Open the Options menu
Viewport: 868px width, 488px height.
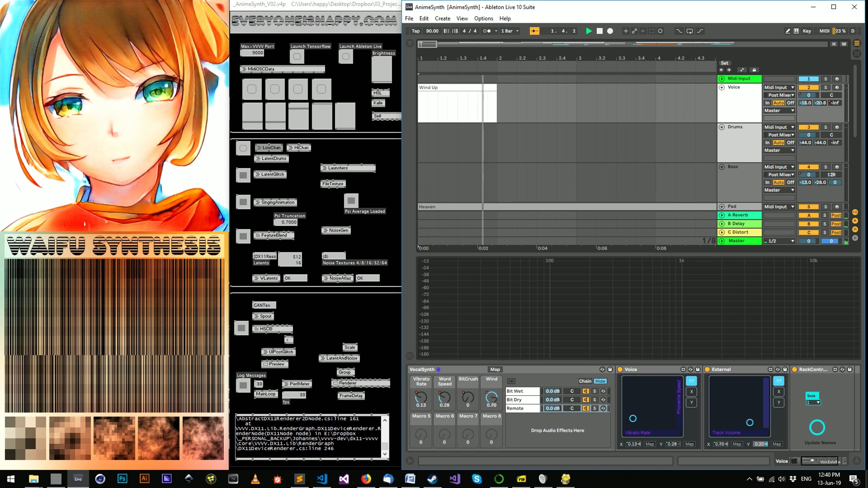click(483, 18)
